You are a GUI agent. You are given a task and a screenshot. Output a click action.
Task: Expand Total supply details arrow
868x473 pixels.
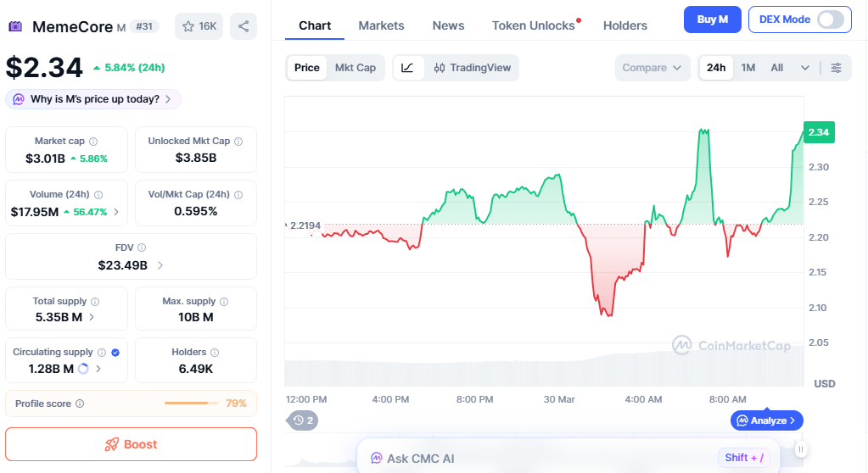(x=92, y=317)
